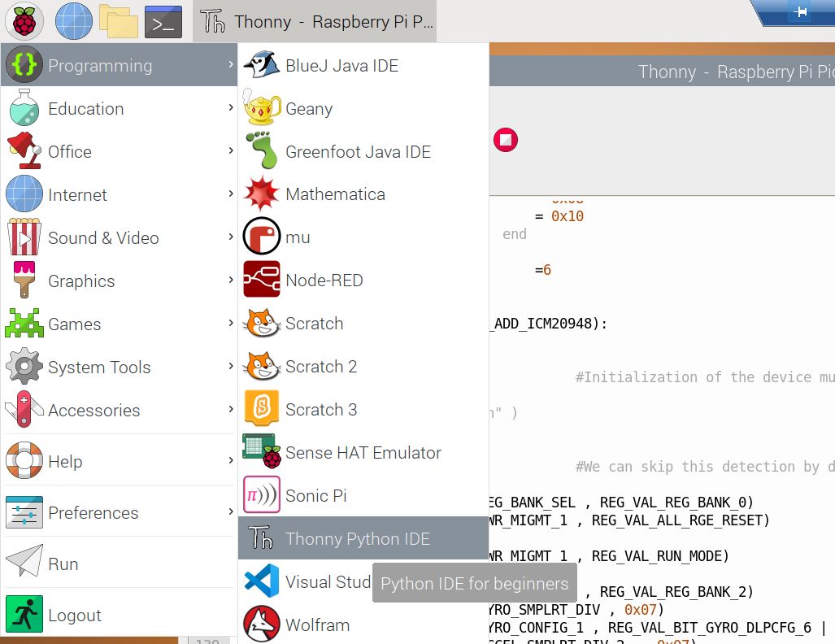835x644 pixels.
Task: Launch Greenfoot Java IDE
Action: [x=363, y=151]
